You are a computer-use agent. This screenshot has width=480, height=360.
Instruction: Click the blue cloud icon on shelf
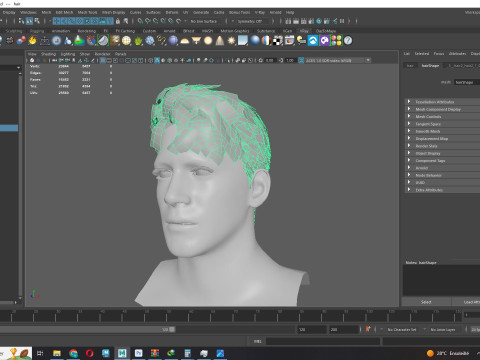tap(313, 41)
